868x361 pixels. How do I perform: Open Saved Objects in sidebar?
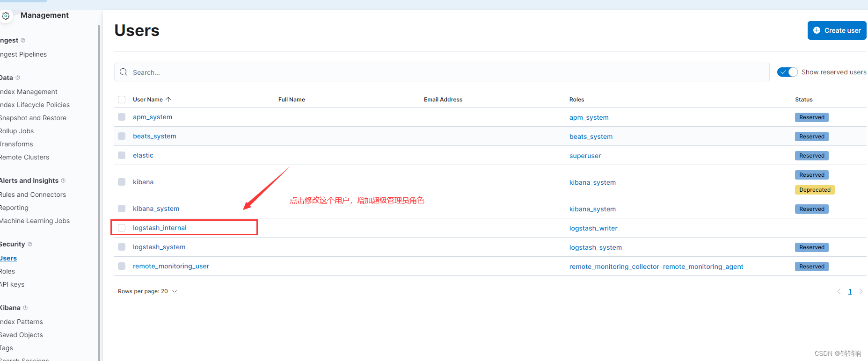(x=21, y=335)
